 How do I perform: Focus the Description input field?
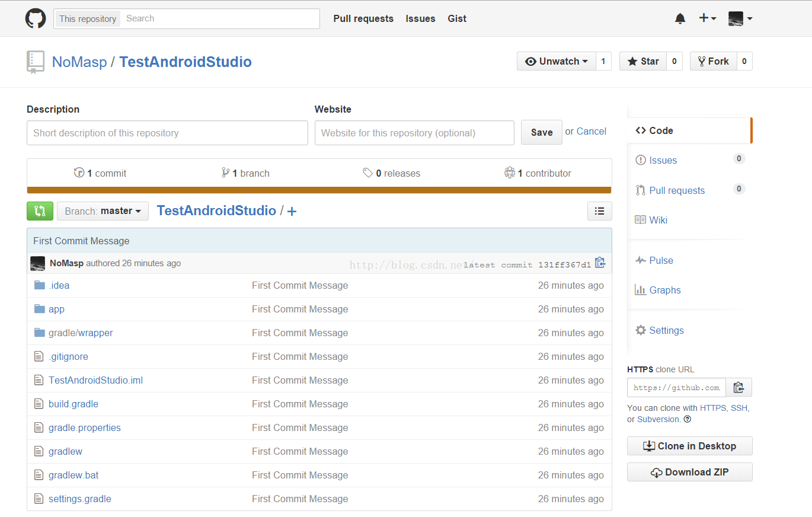(167, 133)
